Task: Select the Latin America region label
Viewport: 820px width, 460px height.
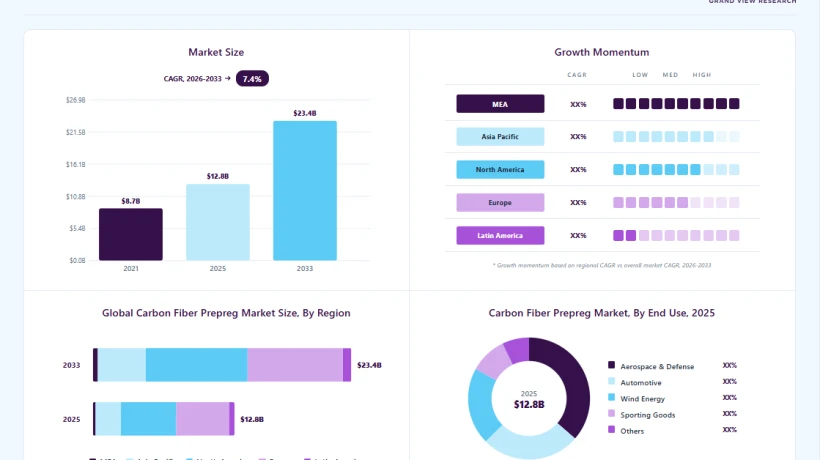Action: tap(500, 235)
